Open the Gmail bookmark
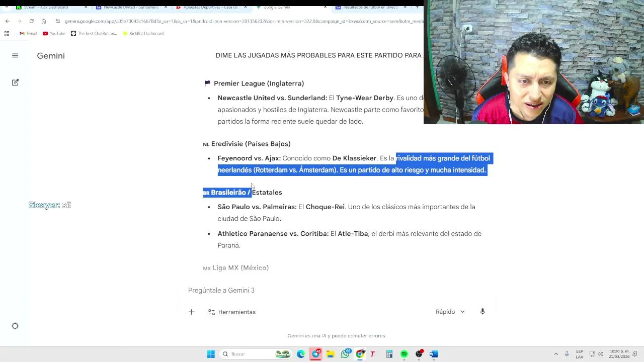This screenshot has width=644, height=362. [28, 33]
